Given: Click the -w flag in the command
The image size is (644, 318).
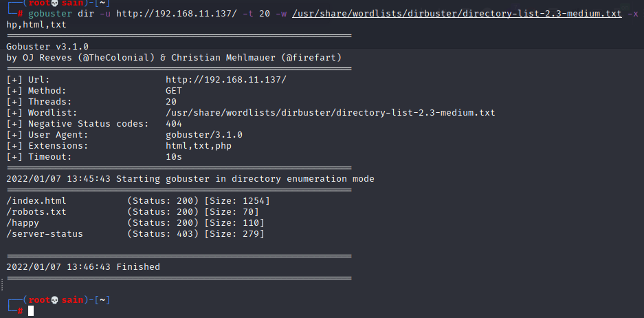Looking at the screenshot, I should (281, 14).
